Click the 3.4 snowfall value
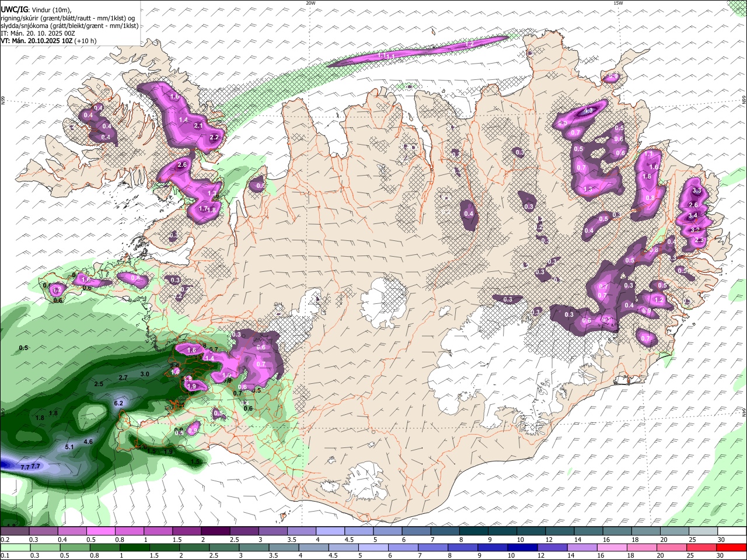 pos(693,216)
